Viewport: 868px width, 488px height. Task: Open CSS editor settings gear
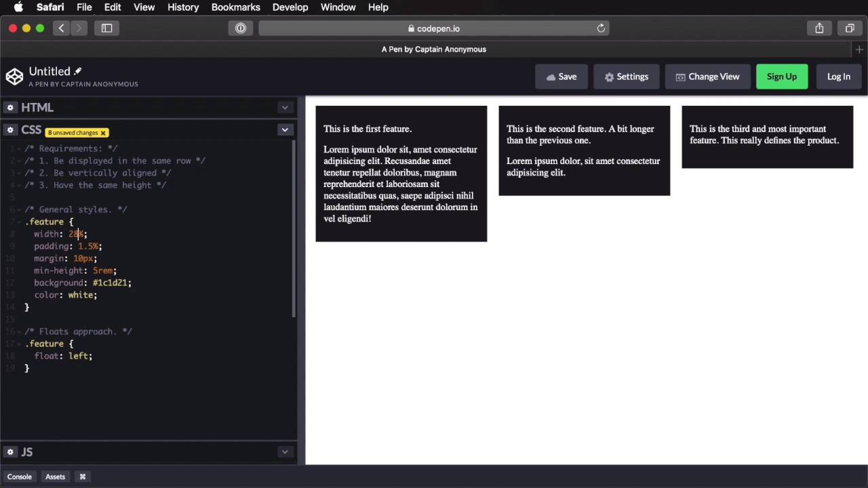[x=10, y=129]
